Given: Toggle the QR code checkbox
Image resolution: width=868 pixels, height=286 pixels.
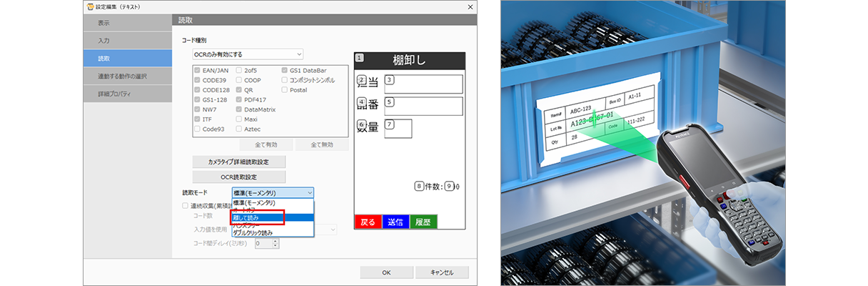Looking at the screenshot, I should 239,90.
